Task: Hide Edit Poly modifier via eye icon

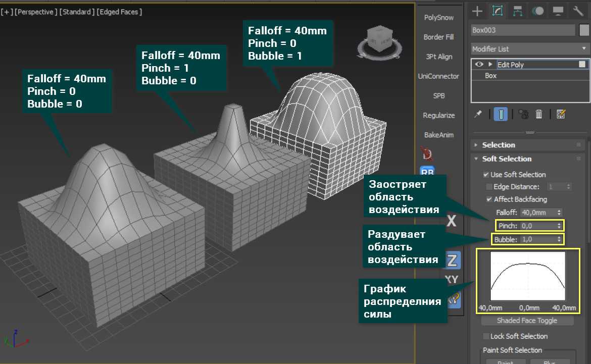Action: (478, 65)
